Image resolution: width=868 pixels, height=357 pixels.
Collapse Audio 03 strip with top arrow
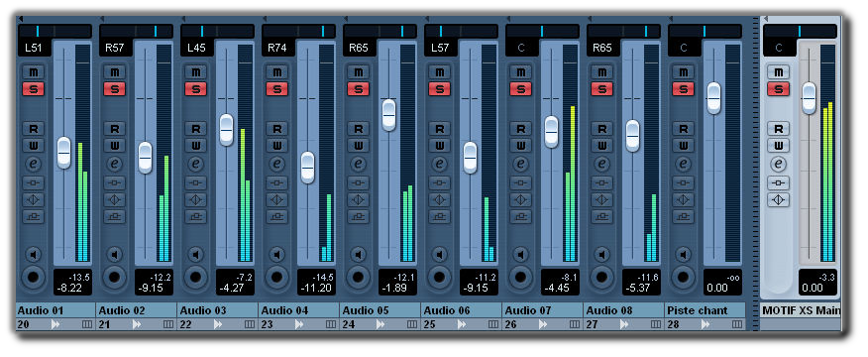point(183,19)
